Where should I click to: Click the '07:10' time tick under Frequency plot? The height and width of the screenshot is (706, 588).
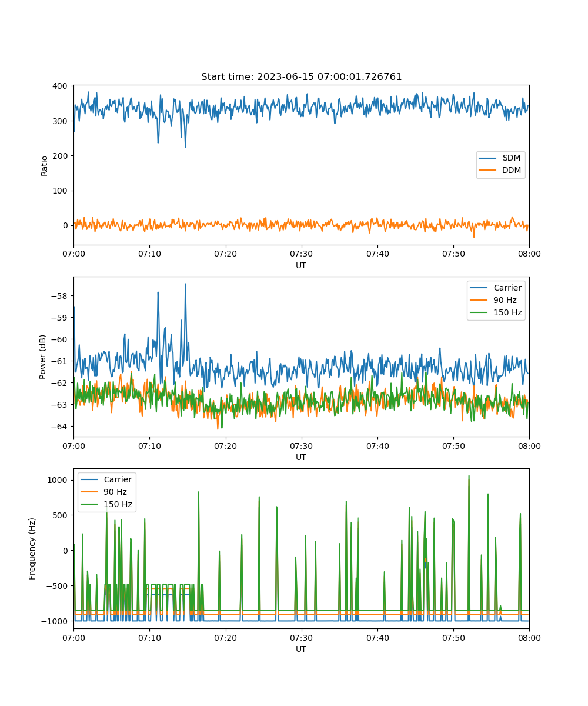(x=149, y=637)
